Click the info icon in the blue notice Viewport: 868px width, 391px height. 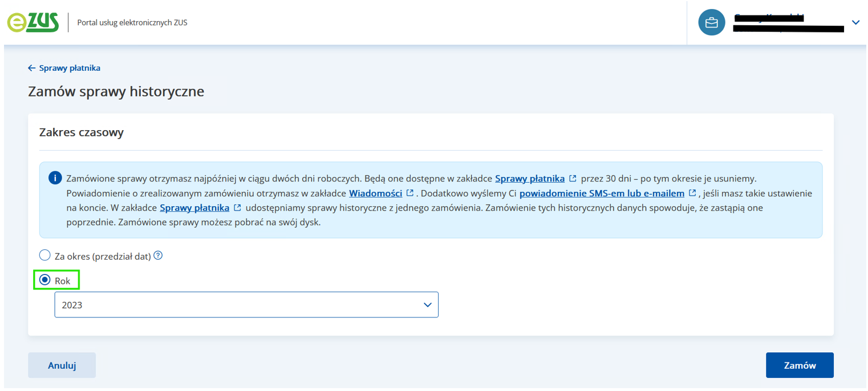pyautogui.click(x=55, y=178)
